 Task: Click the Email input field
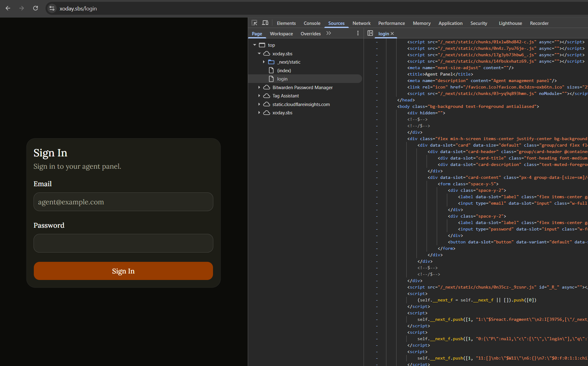pos(123,202)
